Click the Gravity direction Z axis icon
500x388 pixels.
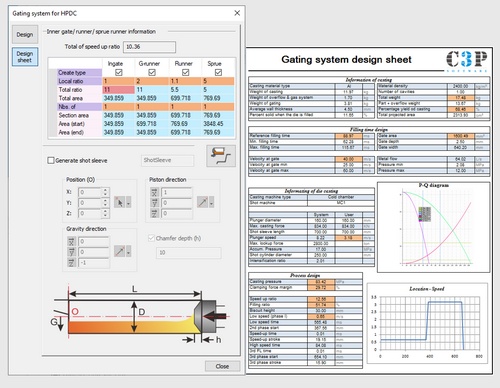pyautogui.click(x=71, y=263)
